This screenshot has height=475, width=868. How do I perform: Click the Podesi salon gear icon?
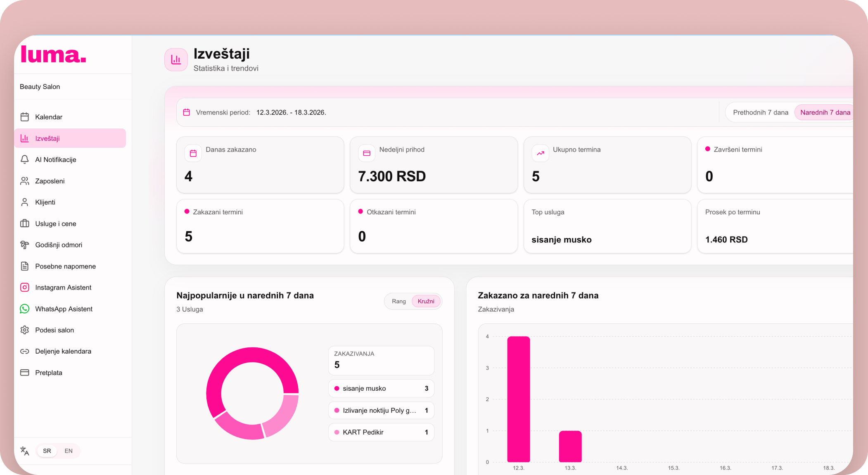tap(25, 330)
